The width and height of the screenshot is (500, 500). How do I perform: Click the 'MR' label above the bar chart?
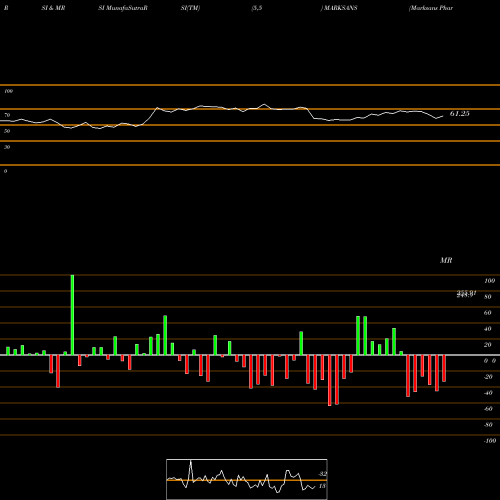coord(446,260)
